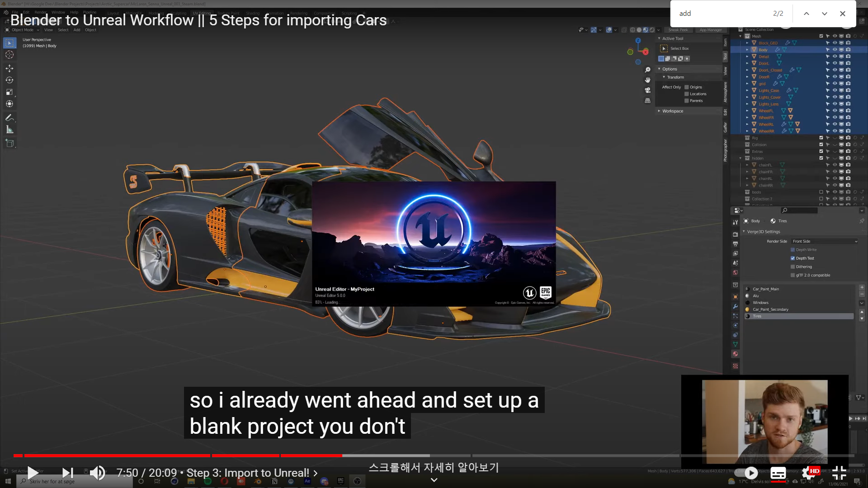
Task: Play the YouTube video
Action: point(33,473)
